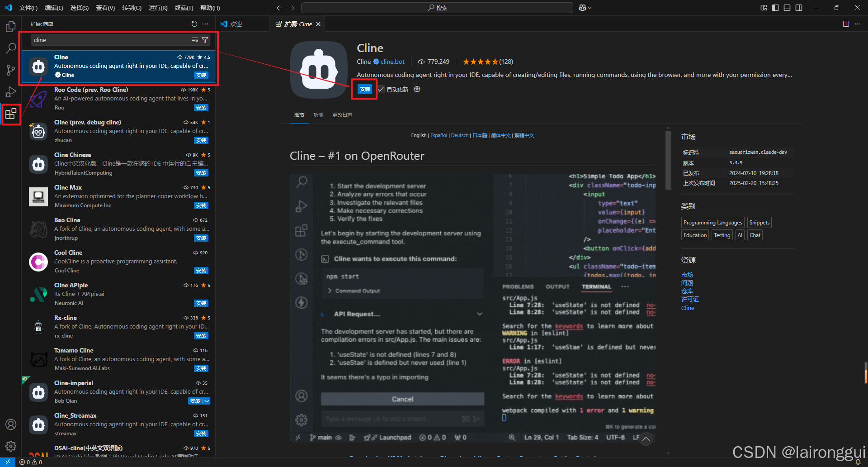This screenshot has width=868, height=467.
Task: Toggle the bottom panel visibility
Action: 787,8
